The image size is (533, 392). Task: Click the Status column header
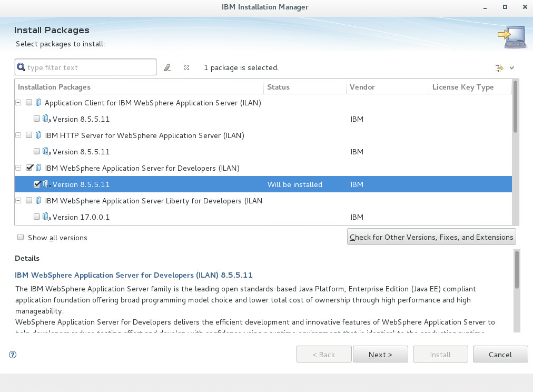(x=305, y=87)
